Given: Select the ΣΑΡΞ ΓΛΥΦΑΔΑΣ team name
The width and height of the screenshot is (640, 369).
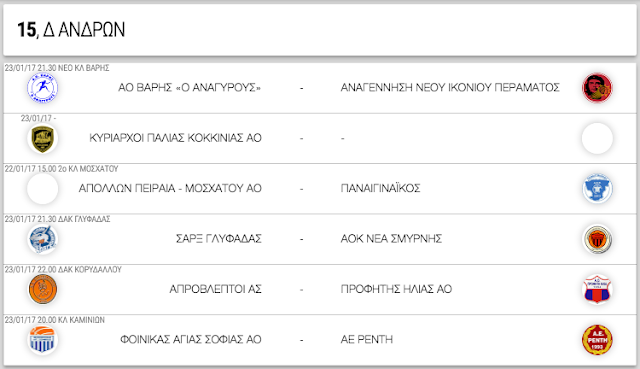Looking at the screenshot, I should point(218,239).
